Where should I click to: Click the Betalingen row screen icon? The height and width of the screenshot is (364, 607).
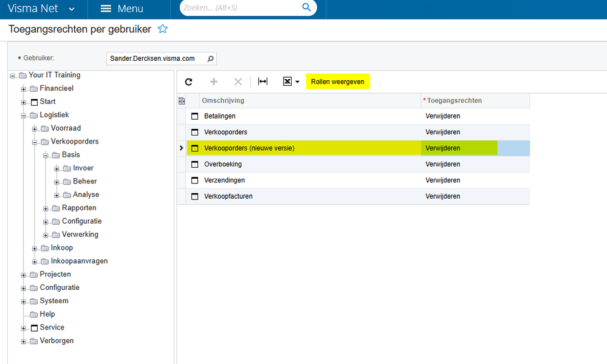point(195,116)
